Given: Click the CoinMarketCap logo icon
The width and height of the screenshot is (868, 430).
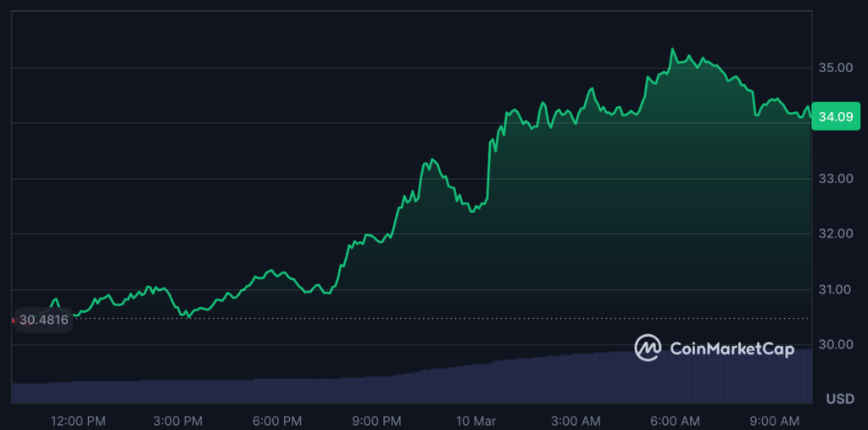Looking at the screenshot, I should pyautogui.click(x=648, y=347).
